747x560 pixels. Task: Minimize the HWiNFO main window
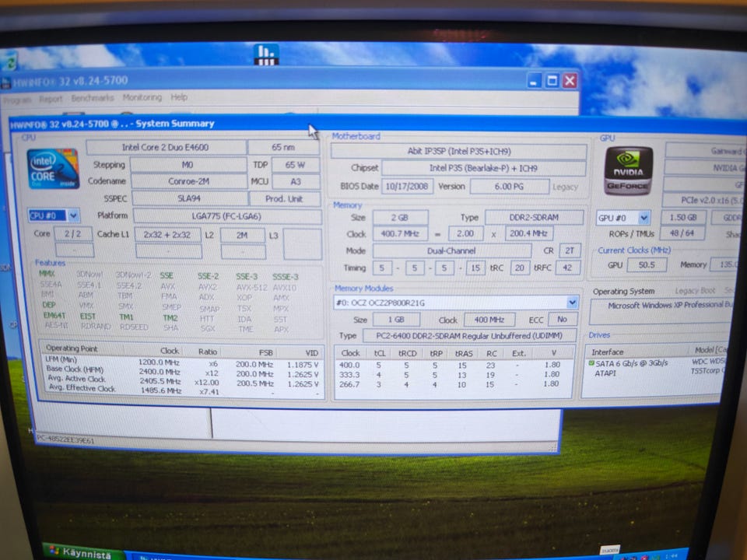[x=534, y=81]
